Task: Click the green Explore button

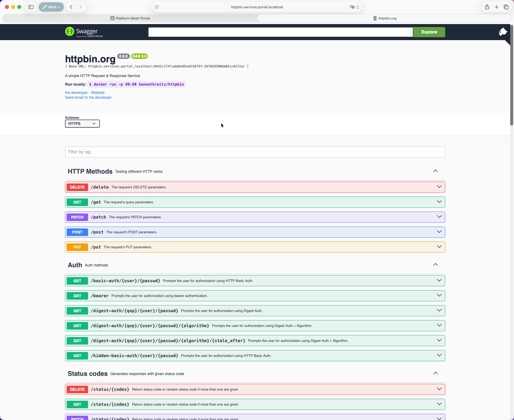Action: click(x=429, y=32)
